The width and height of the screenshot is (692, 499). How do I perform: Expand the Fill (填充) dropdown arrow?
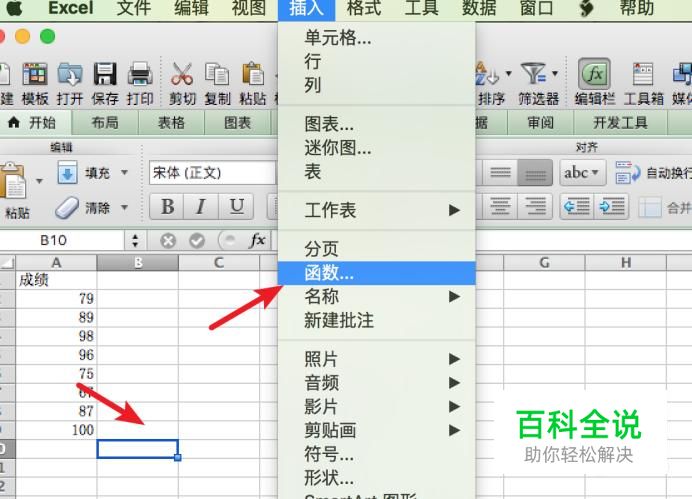[124, 173]
